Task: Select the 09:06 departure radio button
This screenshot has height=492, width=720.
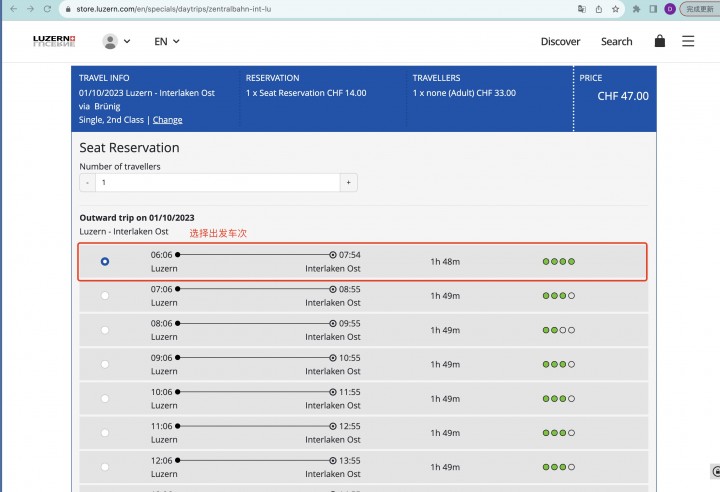Action: point(105,364)
